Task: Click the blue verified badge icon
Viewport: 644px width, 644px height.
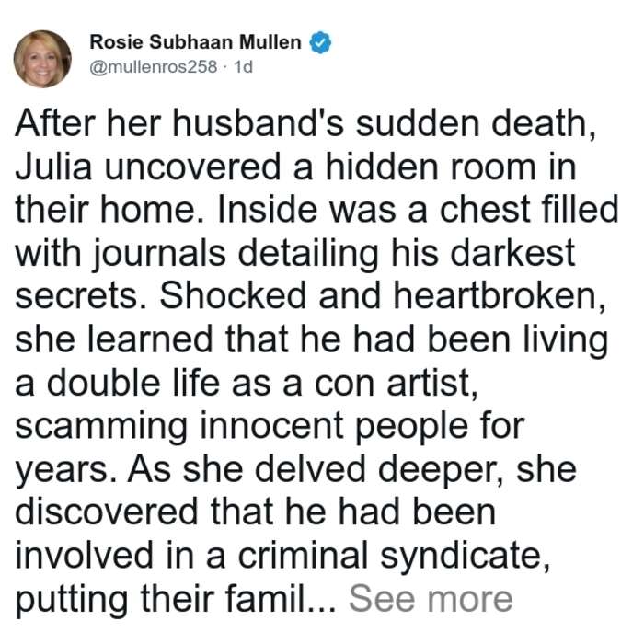Action: coord(320,42)
